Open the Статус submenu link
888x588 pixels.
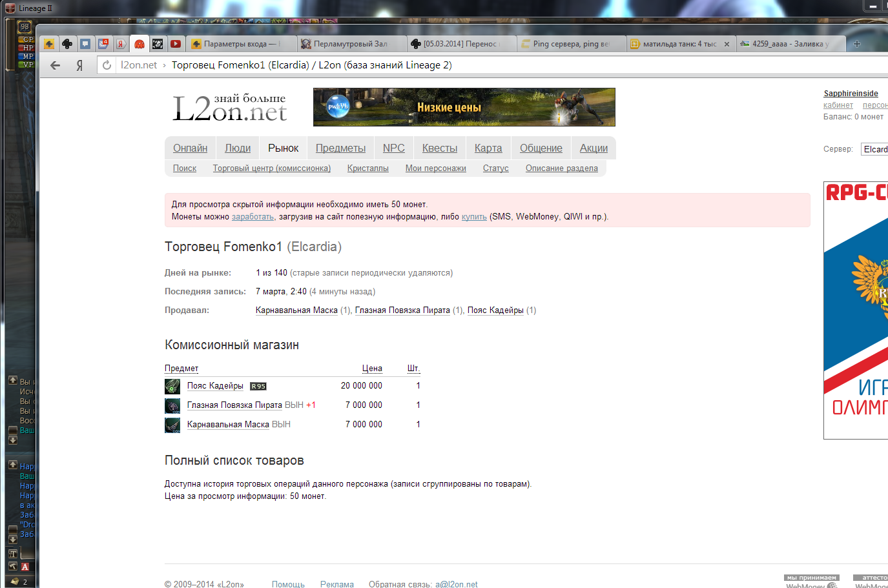coord(496,168)
